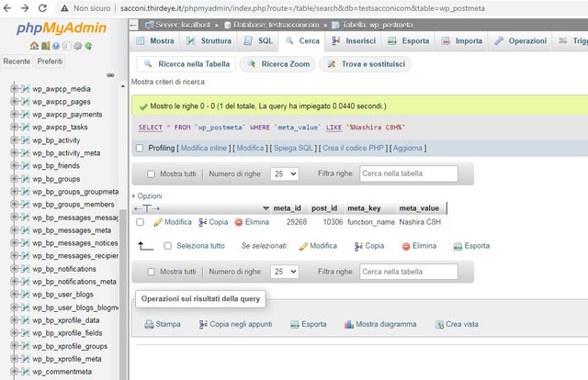Click the Crea il codice PHP link
The image size is (588, 380).
[x=353, y=148]
